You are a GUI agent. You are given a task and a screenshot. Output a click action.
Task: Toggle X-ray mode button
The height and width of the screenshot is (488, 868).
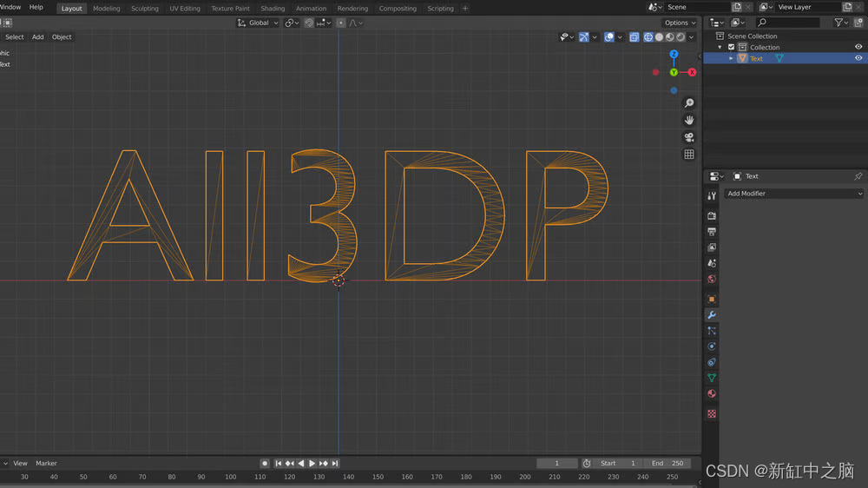pos(634,37)
